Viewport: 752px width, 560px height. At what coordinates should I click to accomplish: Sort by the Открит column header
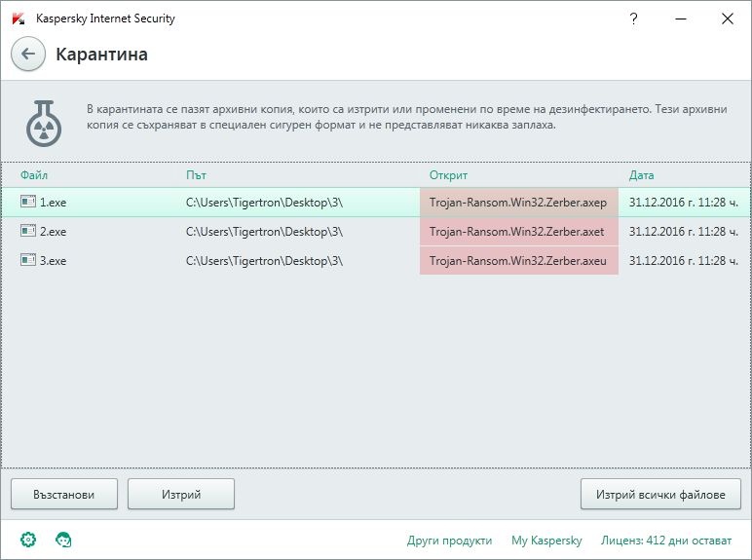(448, 175)
